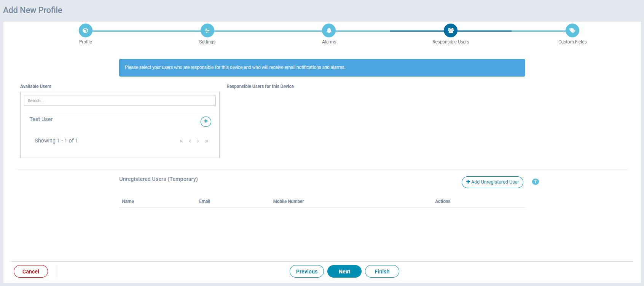
Task: Click 'Responsible Users for this Device' heading
Action: 260,86
